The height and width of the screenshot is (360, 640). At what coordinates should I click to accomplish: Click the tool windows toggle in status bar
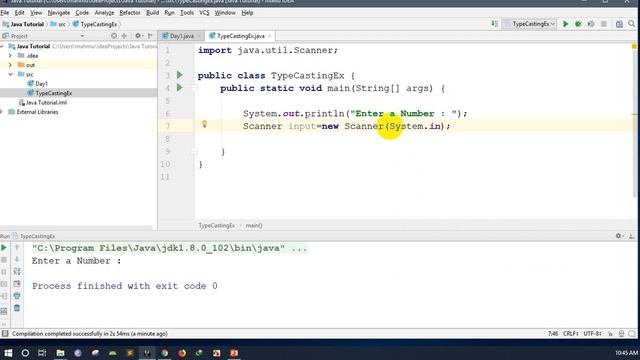point(5,333)
